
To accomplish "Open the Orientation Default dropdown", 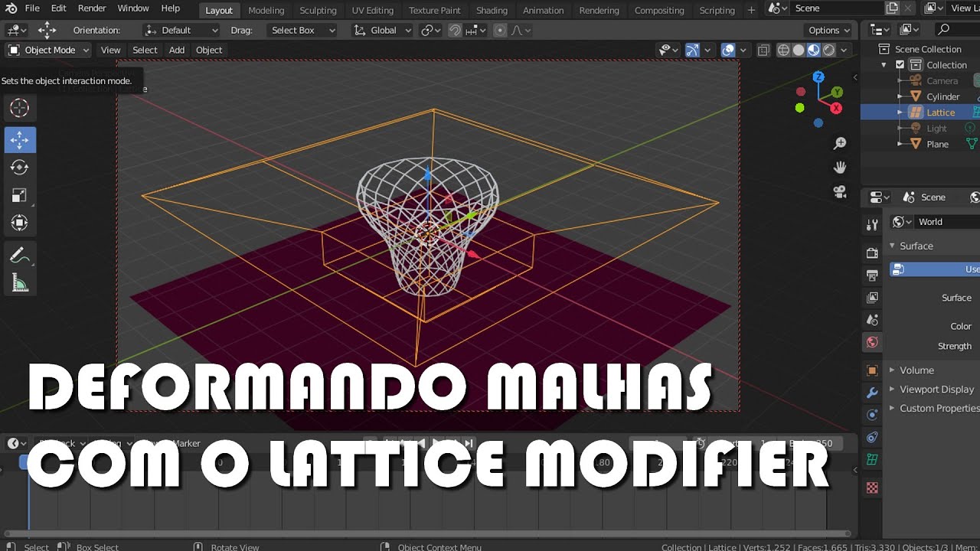I will point(181,31).
